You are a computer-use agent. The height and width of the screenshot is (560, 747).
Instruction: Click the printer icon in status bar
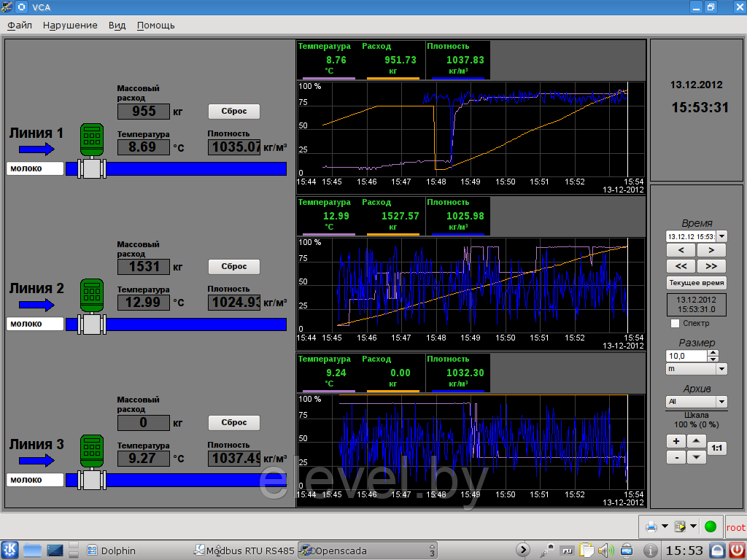pos(651,526)
